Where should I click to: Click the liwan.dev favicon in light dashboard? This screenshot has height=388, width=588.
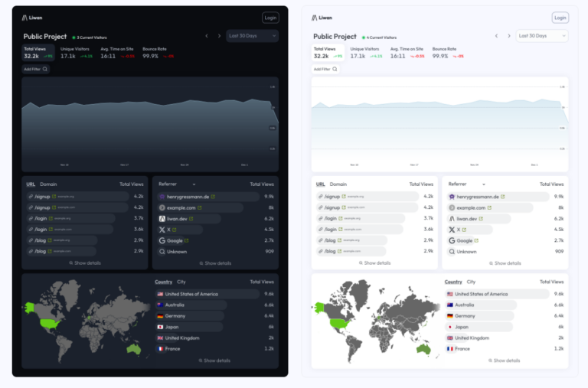452,219
